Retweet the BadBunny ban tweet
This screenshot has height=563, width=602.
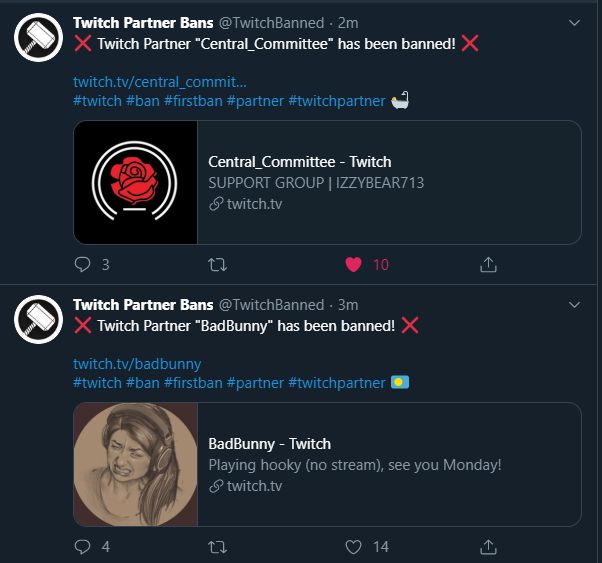point(216,547)
